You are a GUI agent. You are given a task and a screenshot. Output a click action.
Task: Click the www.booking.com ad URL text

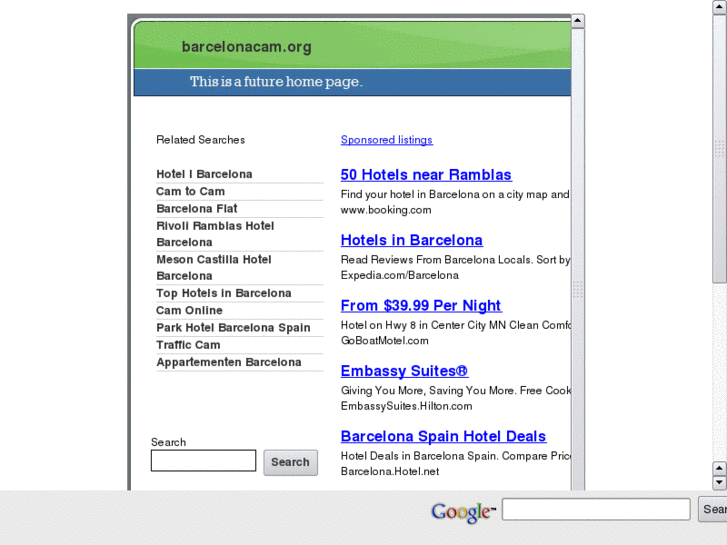[x=386, y=210]
